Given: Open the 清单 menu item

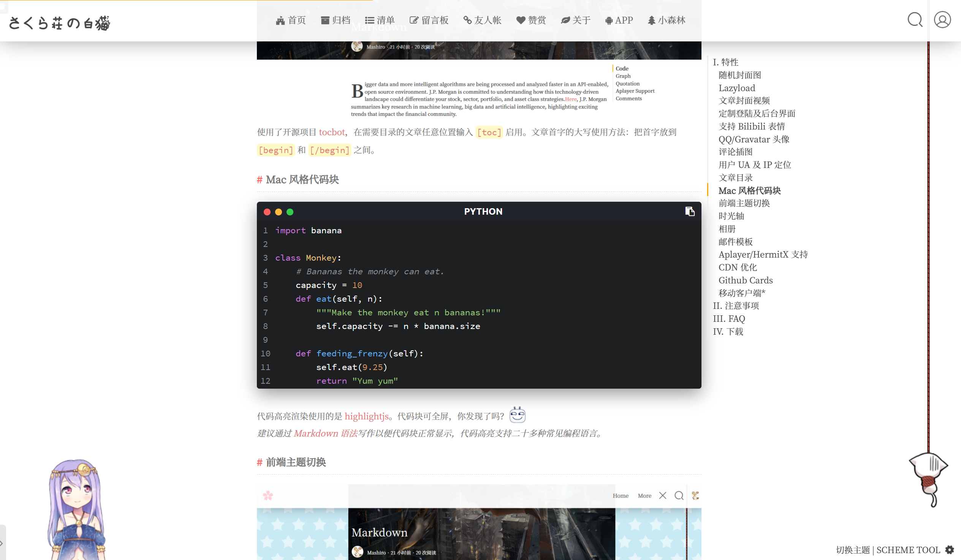Looking at the screenshot, I should [x=380, y=20].
